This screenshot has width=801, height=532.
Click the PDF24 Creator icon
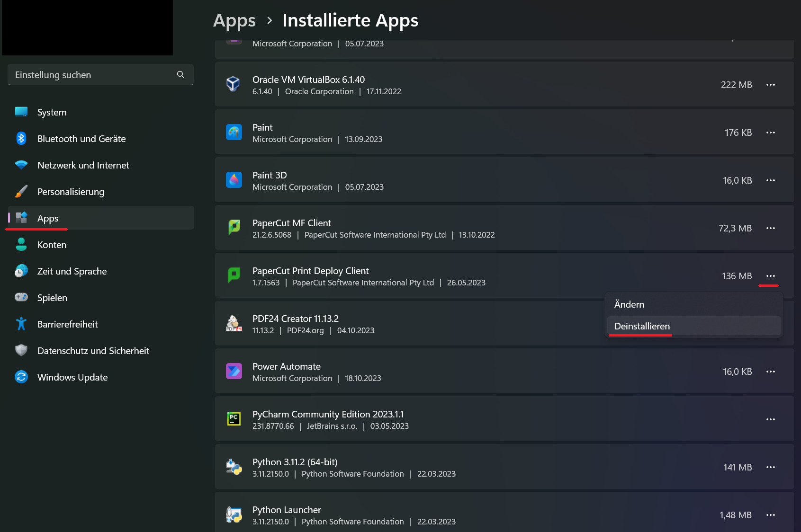click(x=234, y=324)
